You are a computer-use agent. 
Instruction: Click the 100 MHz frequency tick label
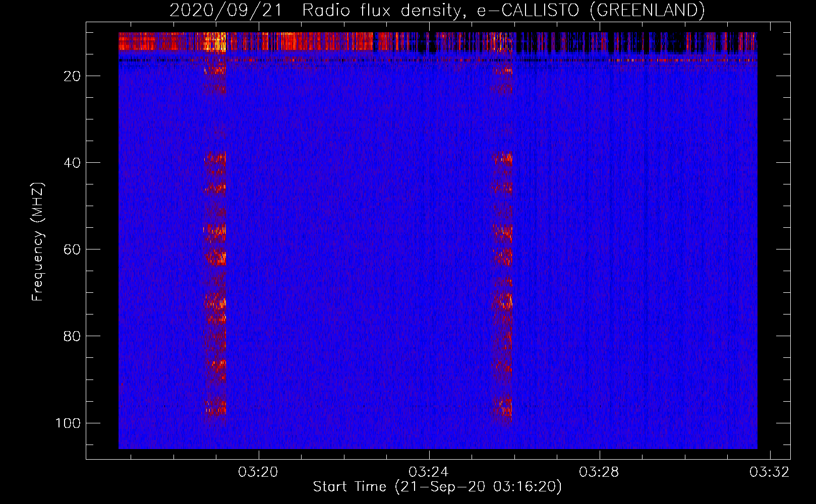68,423
